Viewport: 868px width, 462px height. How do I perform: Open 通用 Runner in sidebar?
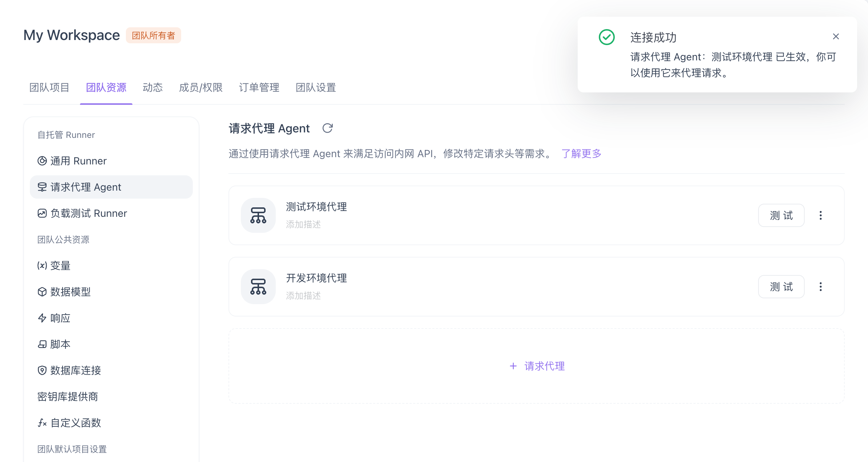[78, 161]
